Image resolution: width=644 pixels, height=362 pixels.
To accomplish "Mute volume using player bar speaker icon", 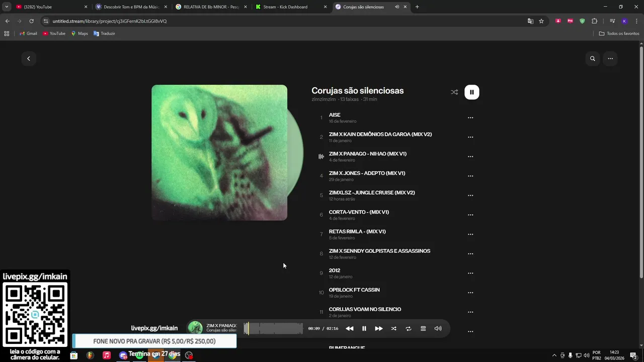I will click(x=438, y=329).
